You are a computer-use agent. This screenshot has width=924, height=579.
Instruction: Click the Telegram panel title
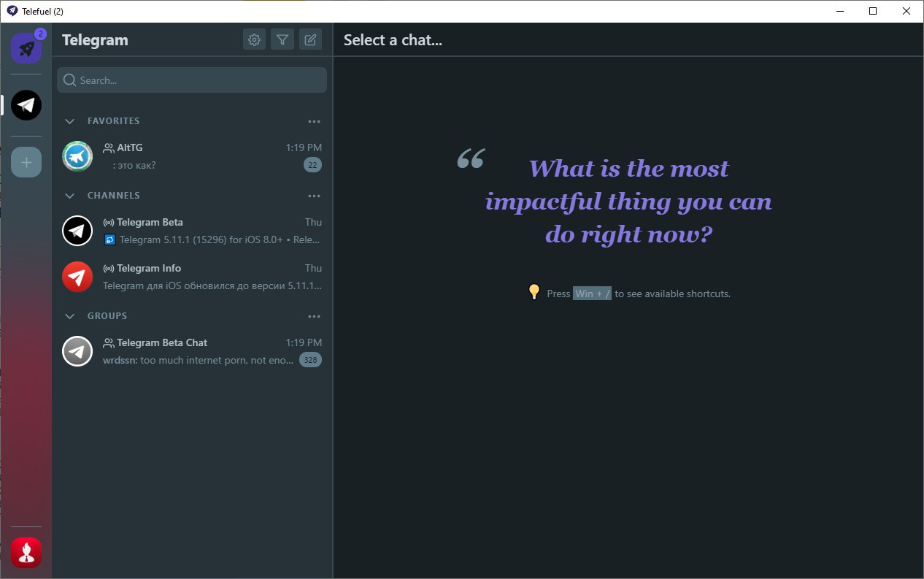pyautogui.click(x=95, y=40)
